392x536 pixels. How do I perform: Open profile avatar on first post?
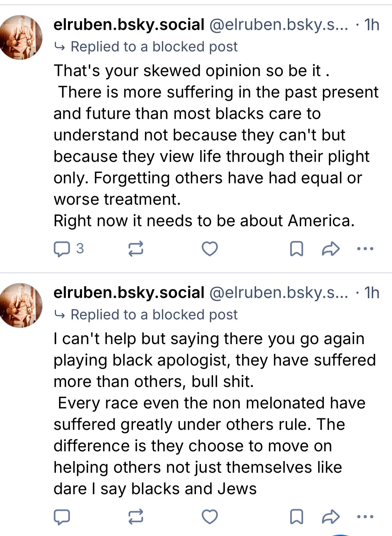(21, 37)
